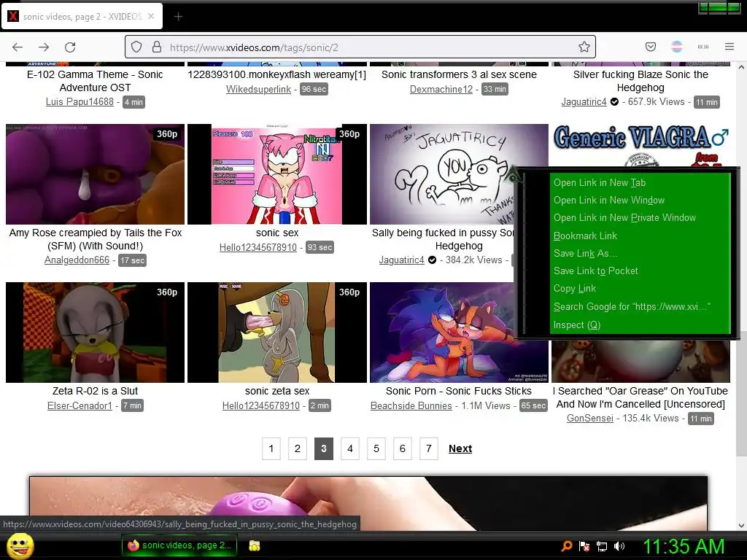This screenshot has height=560, width=747.
Task: Click the scrollbar up arrow
Action: (x=741, y=68)
